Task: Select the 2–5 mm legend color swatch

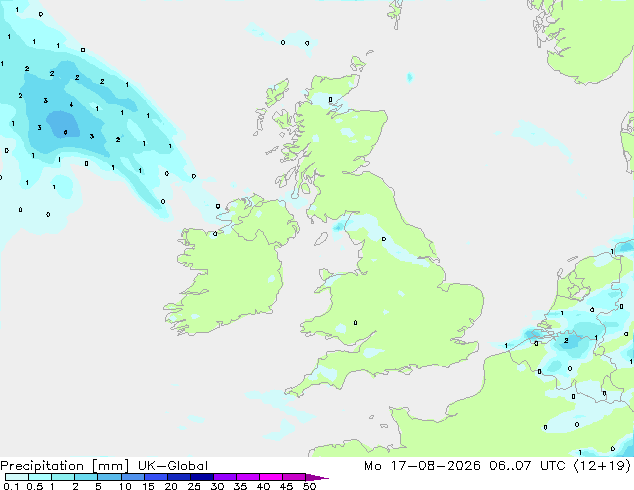Action: [86, 477]
